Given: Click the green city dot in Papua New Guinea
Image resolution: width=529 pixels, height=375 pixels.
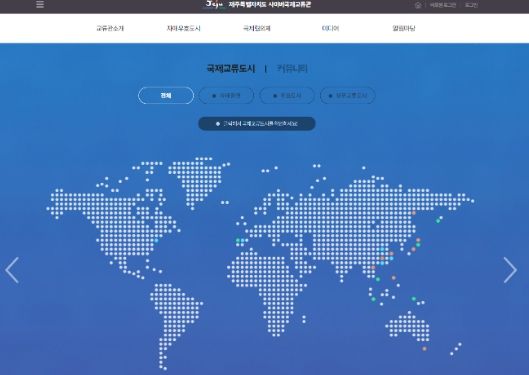Looking at the screenshot, I should (414, 299).
